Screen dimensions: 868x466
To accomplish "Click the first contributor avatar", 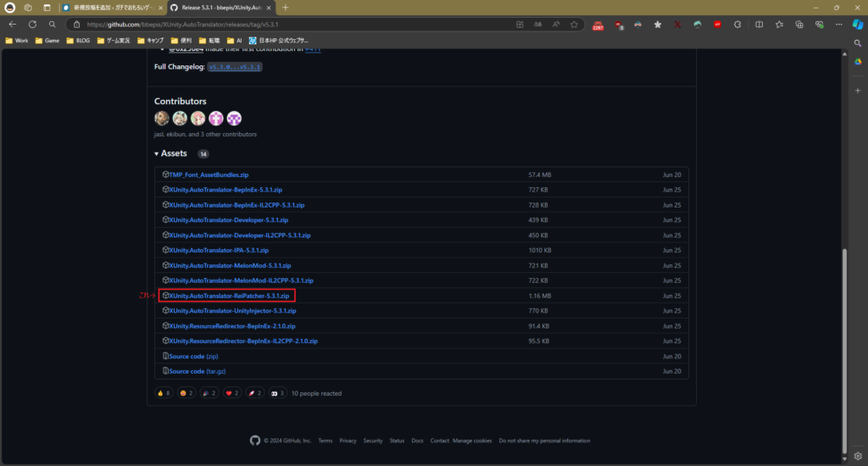I will pos(162,118).
